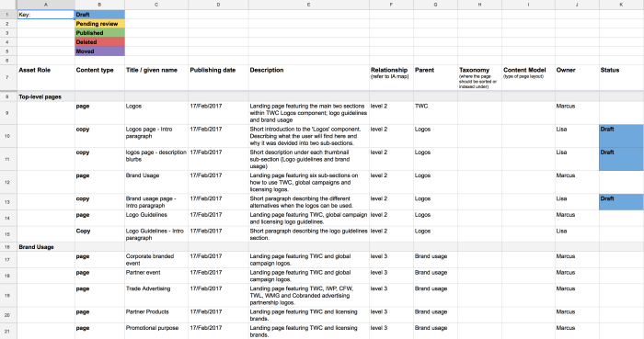Click the 'Title / given name' header cell
644x339 pixels.
pyautogui.click(x=156, y=77)
